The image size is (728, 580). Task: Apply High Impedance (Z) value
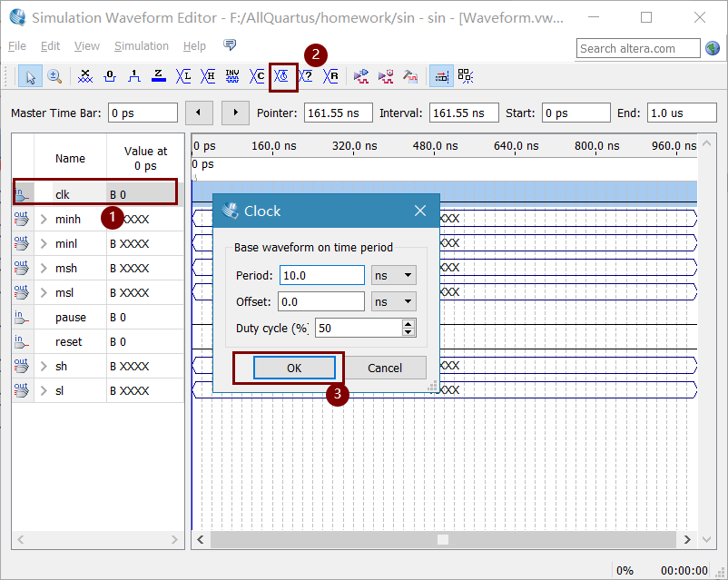click(159, 76)
